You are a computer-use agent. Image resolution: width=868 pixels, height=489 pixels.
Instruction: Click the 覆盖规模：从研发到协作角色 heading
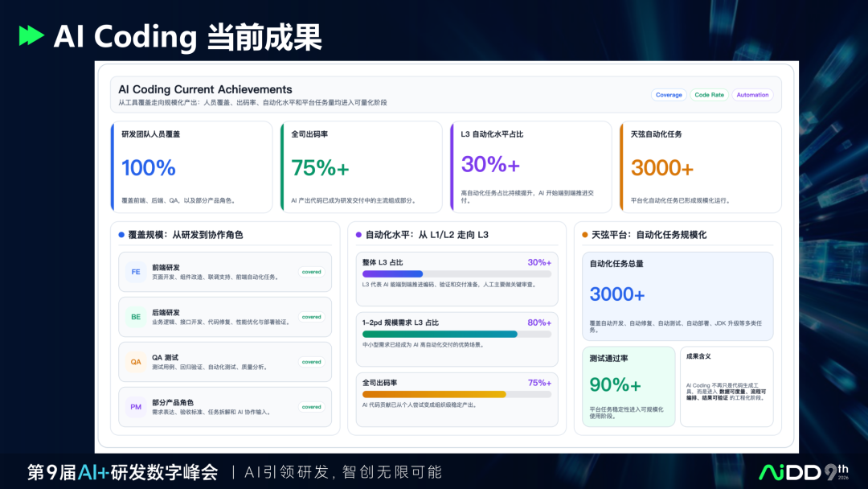(x=186, y=235)
